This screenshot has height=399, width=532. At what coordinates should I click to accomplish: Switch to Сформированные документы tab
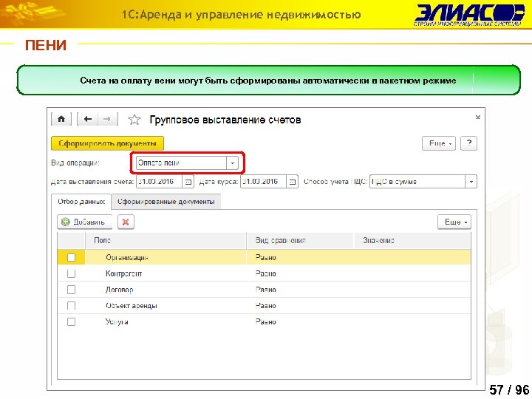click(x=166, y=202)
